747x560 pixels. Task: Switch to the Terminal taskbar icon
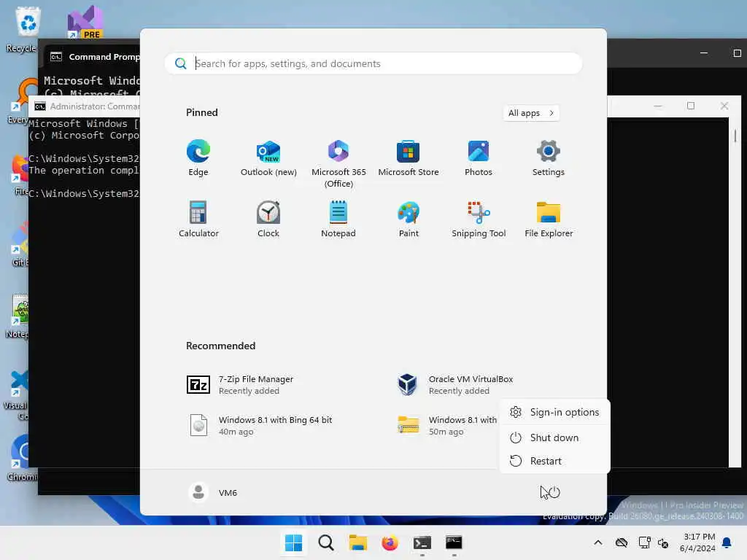pos(422,542)
